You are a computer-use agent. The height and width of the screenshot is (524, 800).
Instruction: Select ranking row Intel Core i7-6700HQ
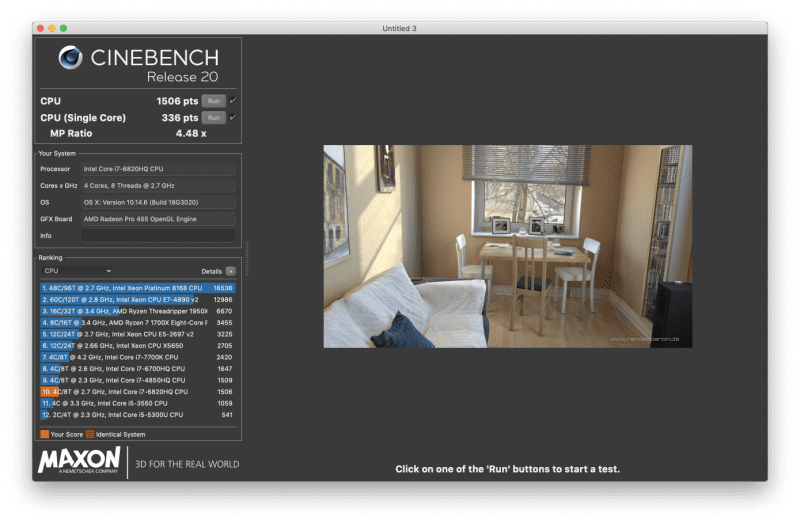tap(138, 369)
